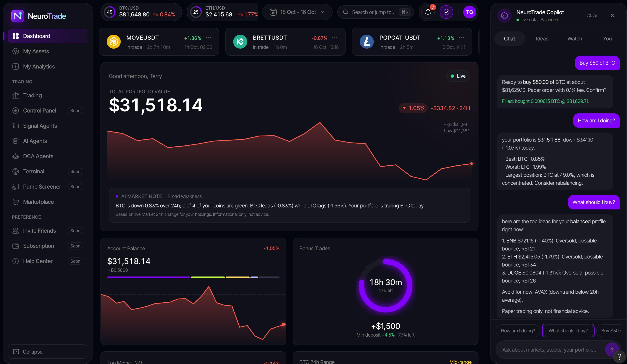Close the NeuroTrade Copilot panel
Screen dimensions: 627x364
point(613,15)
